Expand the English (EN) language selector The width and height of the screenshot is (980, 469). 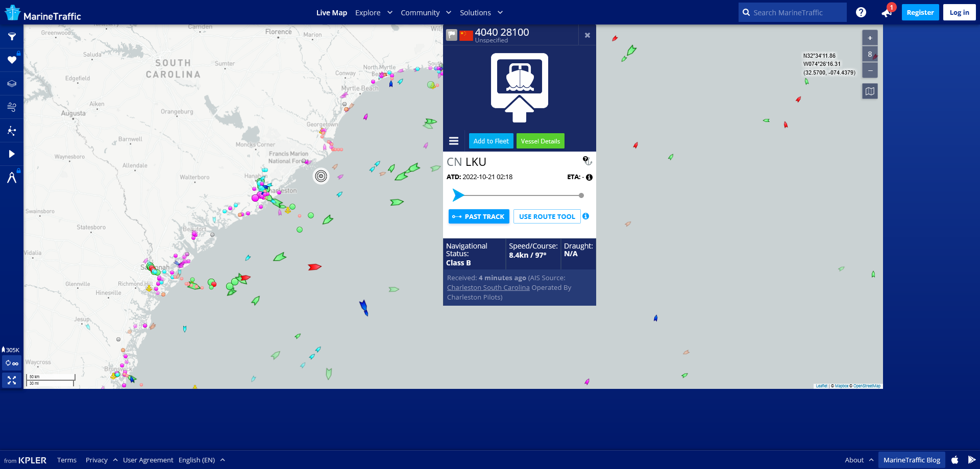pos(202,460)
